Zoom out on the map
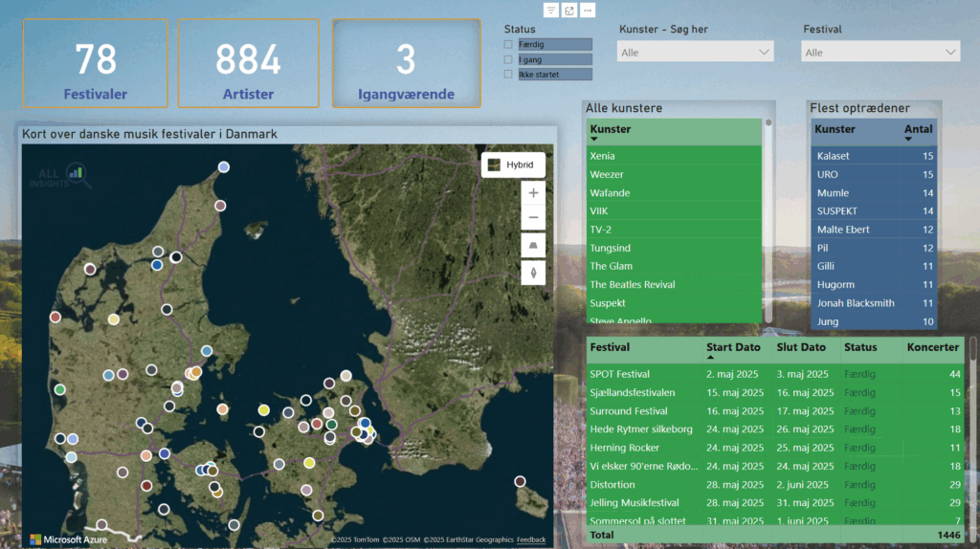Screen dimensions: 980x549 pos(533,218)
